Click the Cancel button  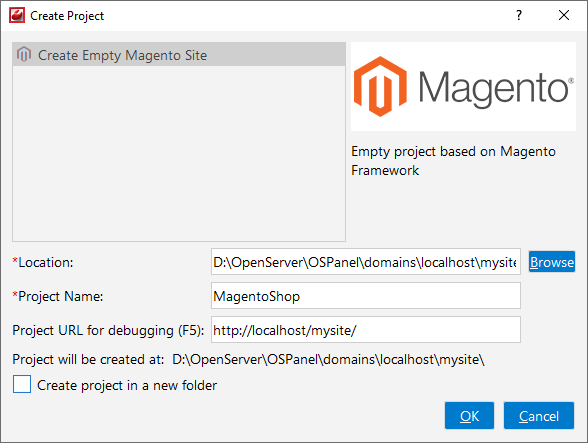tap(538, 416)
